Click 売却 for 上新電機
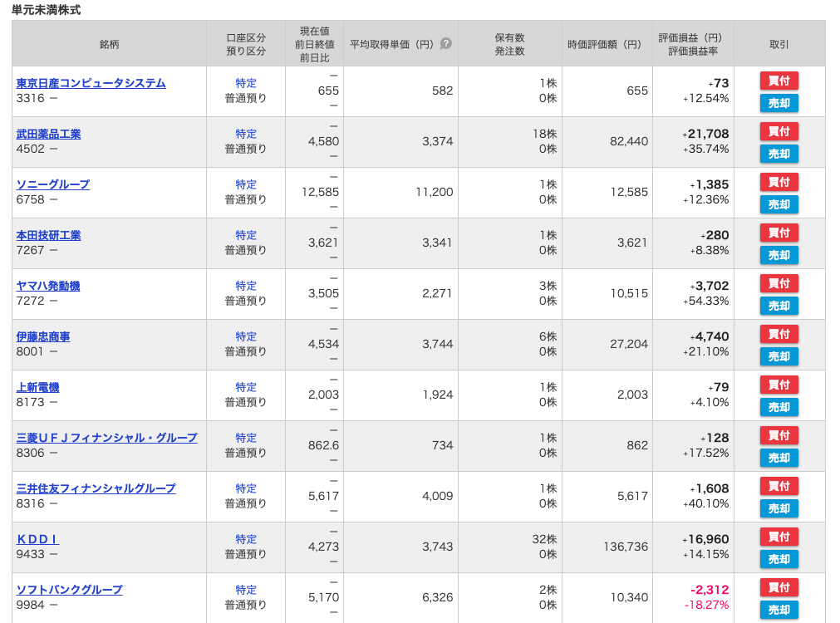 tap(779, 407)
